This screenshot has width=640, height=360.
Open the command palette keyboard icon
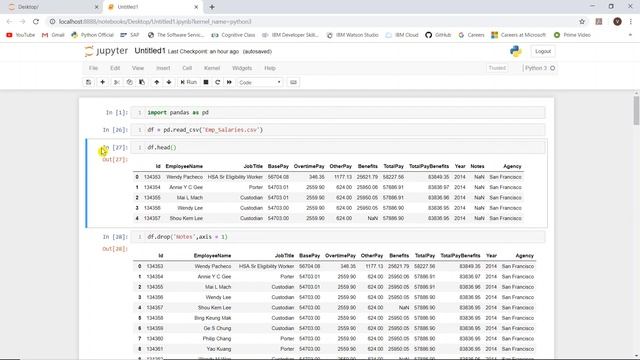click(x=293, y=82)
